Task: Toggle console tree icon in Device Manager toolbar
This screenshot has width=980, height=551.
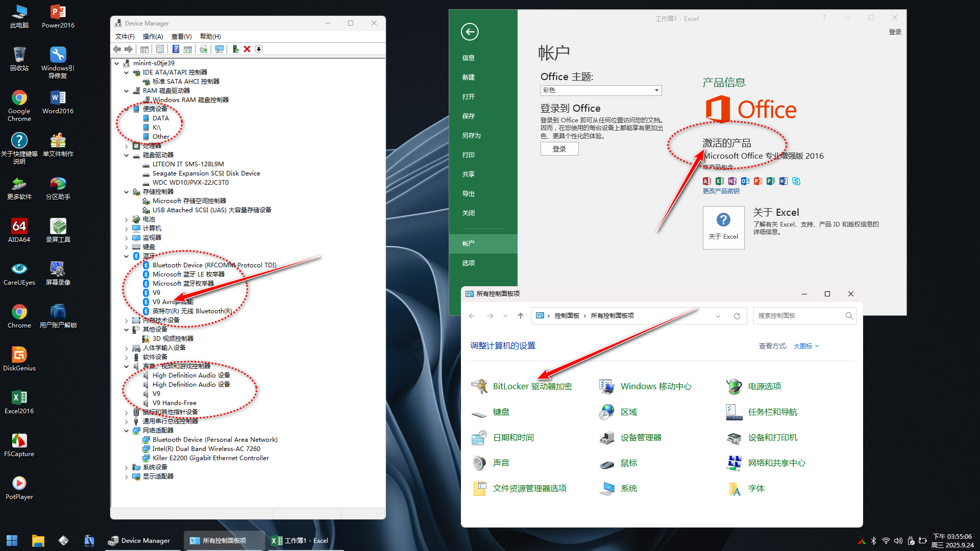Action: click(144, 49)
